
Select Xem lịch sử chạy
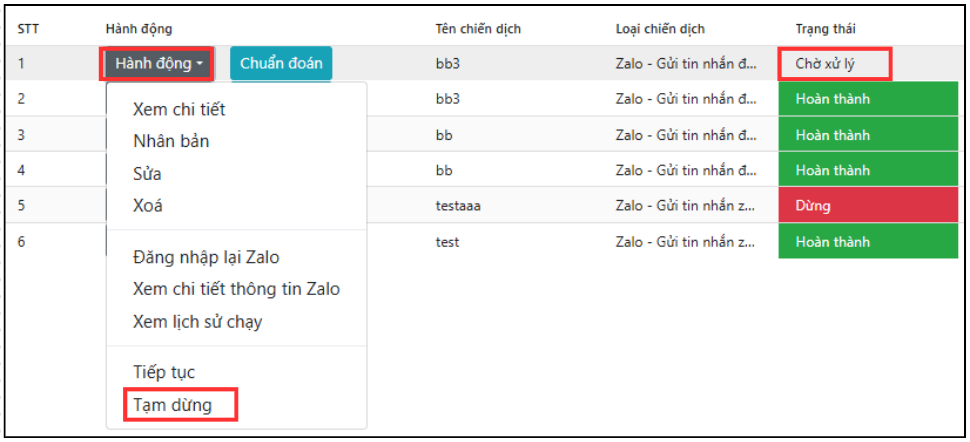(197, 322)
